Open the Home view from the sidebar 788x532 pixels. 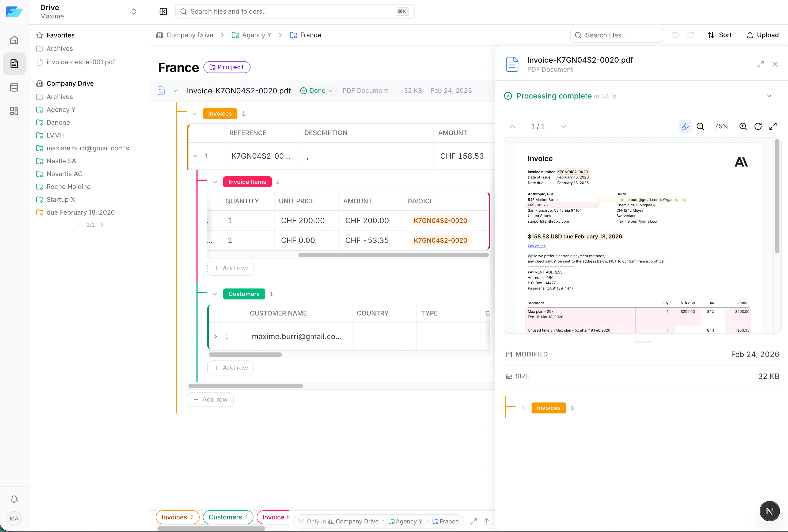pos(14,40)
